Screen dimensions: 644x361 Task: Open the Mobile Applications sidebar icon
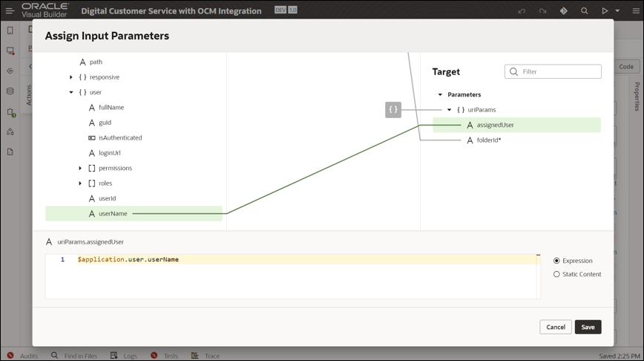10,30
